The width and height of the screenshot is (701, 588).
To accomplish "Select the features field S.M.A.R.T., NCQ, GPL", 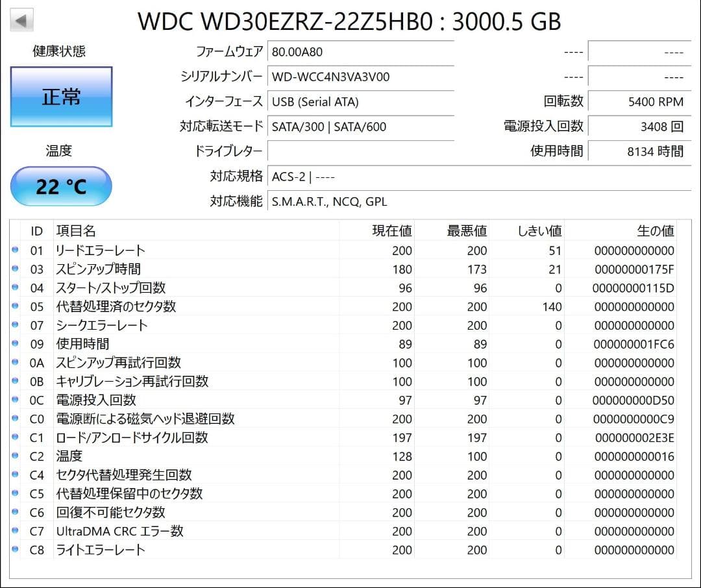I will pos(479,202).
